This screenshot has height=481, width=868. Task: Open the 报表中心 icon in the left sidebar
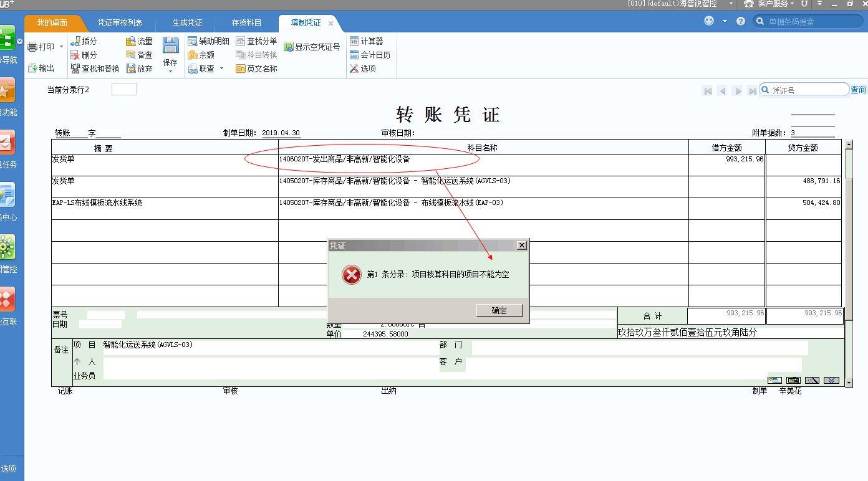[x=6, y=196]
